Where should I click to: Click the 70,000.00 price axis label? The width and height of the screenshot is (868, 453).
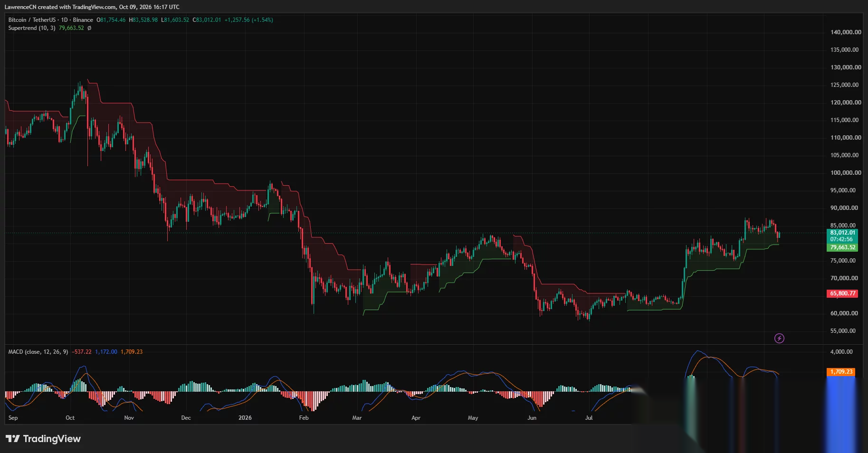click(x=844, y=278)
